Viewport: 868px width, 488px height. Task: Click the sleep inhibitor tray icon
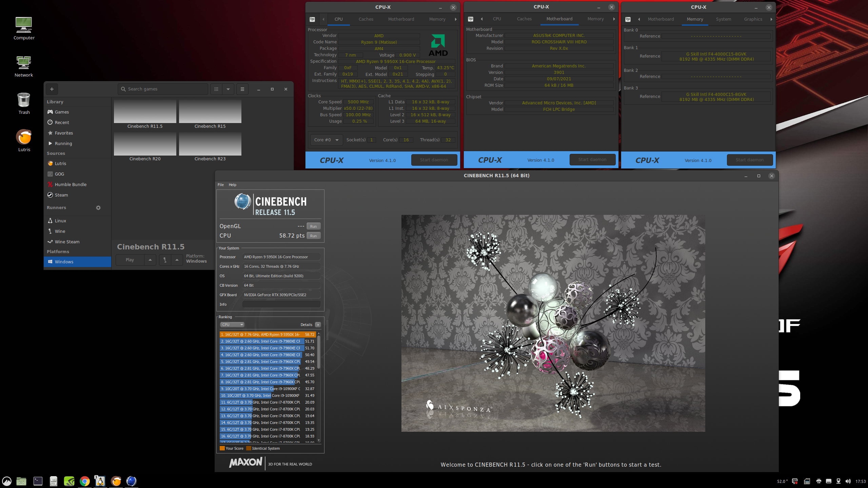[x=795, y=481]
